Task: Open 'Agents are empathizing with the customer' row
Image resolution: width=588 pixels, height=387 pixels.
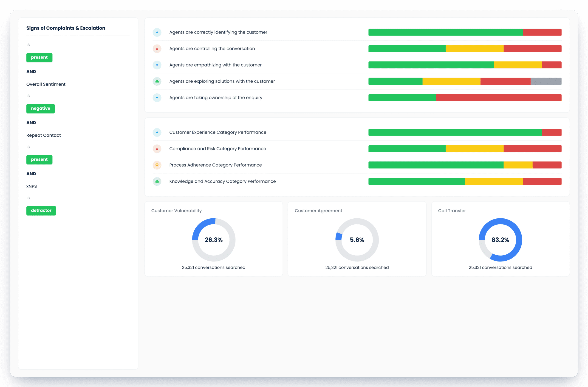Action: pyautogui.click(x=357, y=65)
